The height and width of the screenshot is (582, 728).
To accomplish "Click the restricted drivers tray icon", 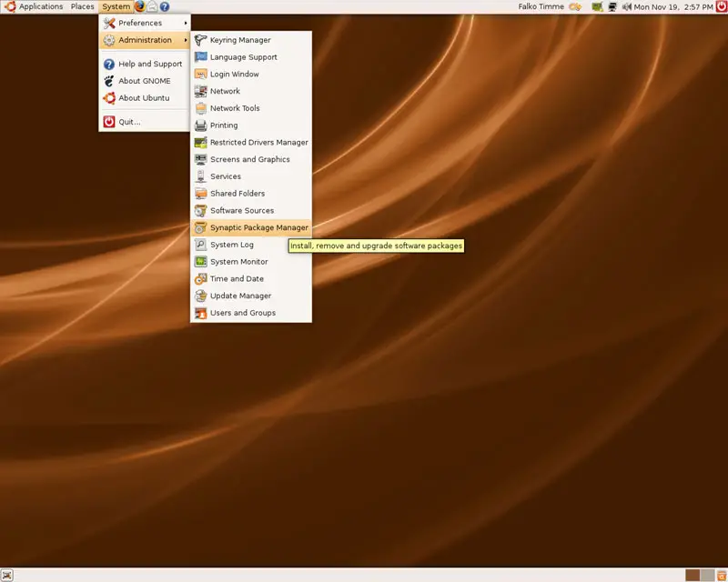I will [x=597, y=6].
